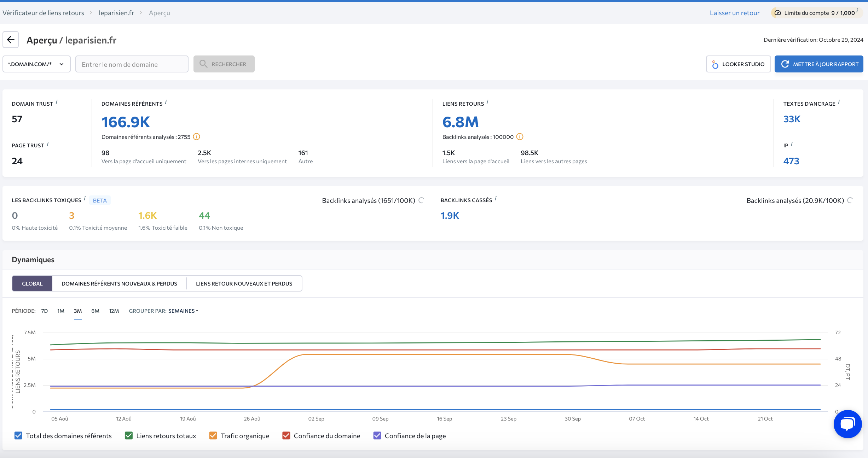Click info icon next to Textes d'ancrage
Image resolution: width=868 pixels, height=458 pixels.
coord(839,102)
